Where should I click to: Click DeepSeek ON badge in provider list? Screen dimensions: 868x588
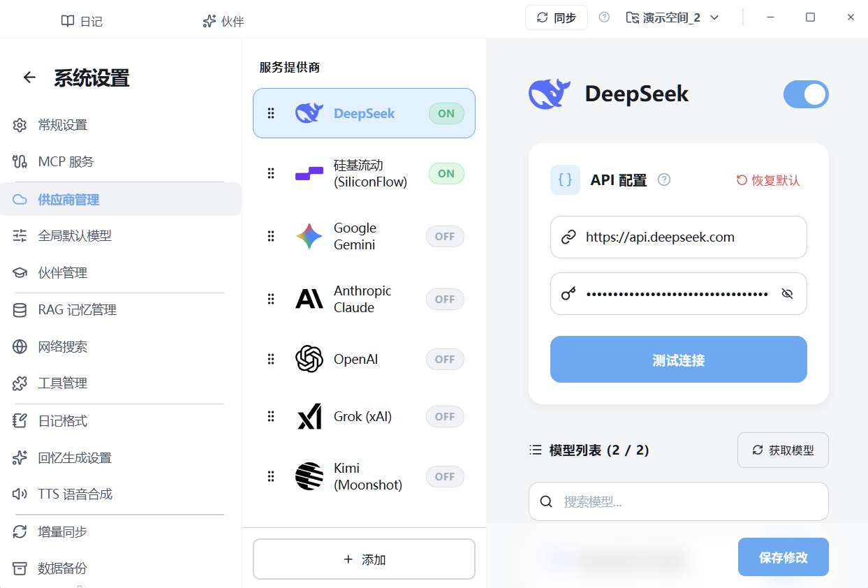tap(446, 113)
